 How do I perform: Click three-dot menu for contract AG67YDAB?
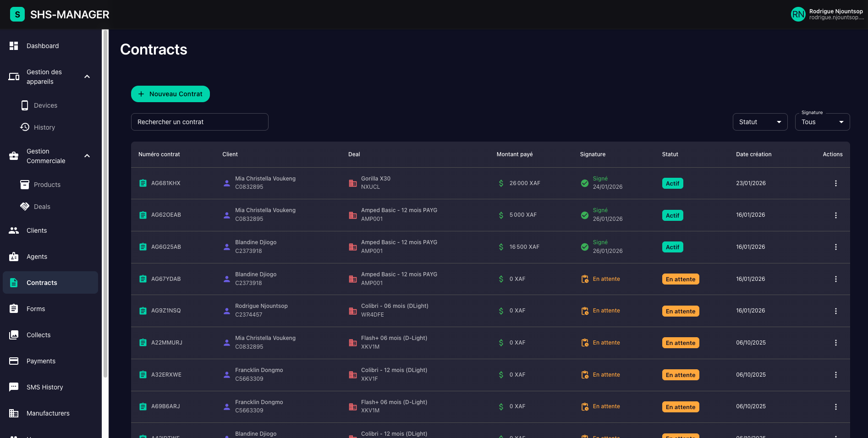point(835,279)
